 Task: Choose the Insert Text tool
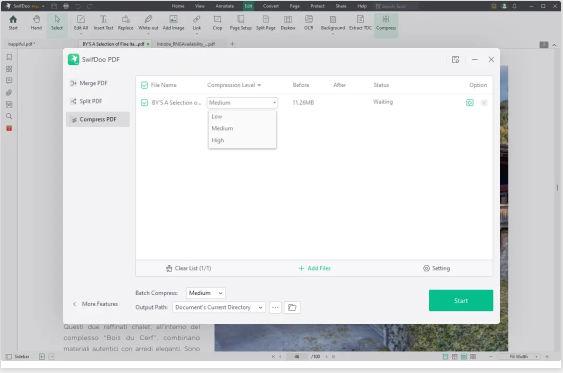coord(103,23)
